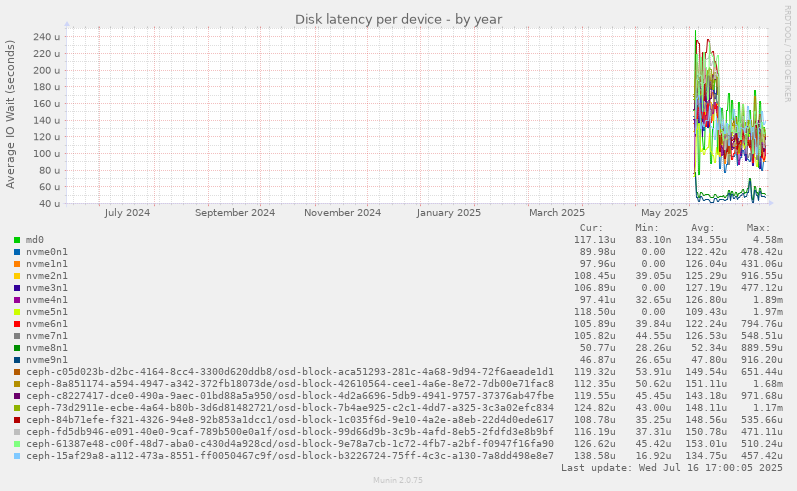797x491 pixels.
Task: Click the '40 u' y-axis tick label
Action: tap(49, 204)
